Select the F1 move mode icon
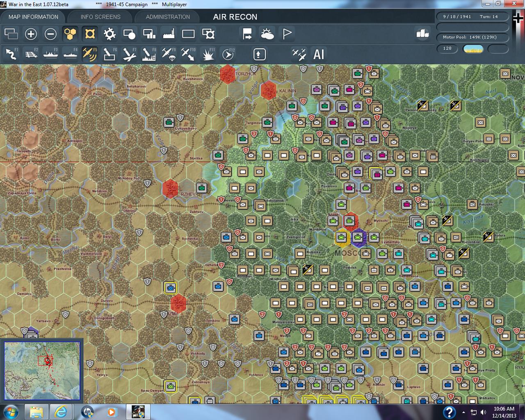The height and width of the screenshot is (420, 525). point(11,54)
